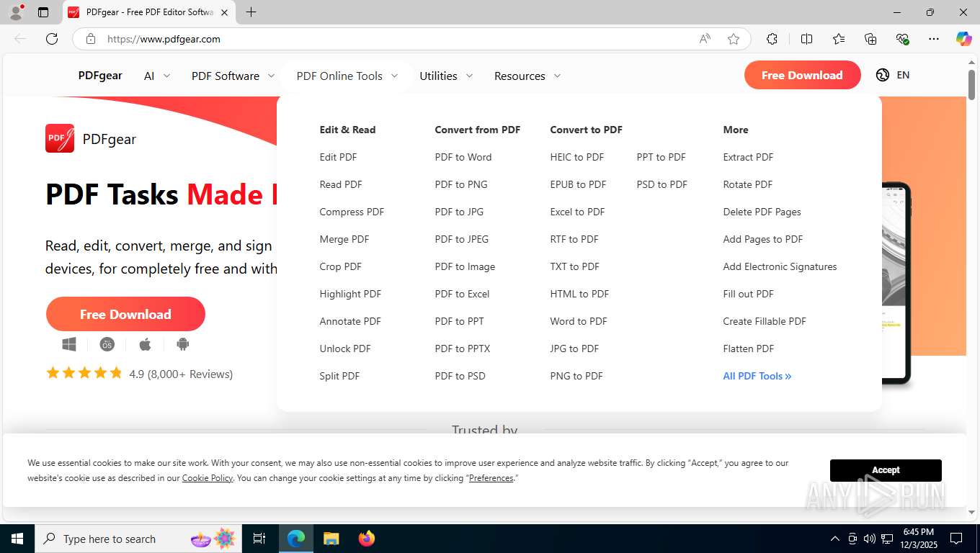Expand the Utilities dropdown arrow
Viewport: 980px width, 553px height.
(469, 76)
